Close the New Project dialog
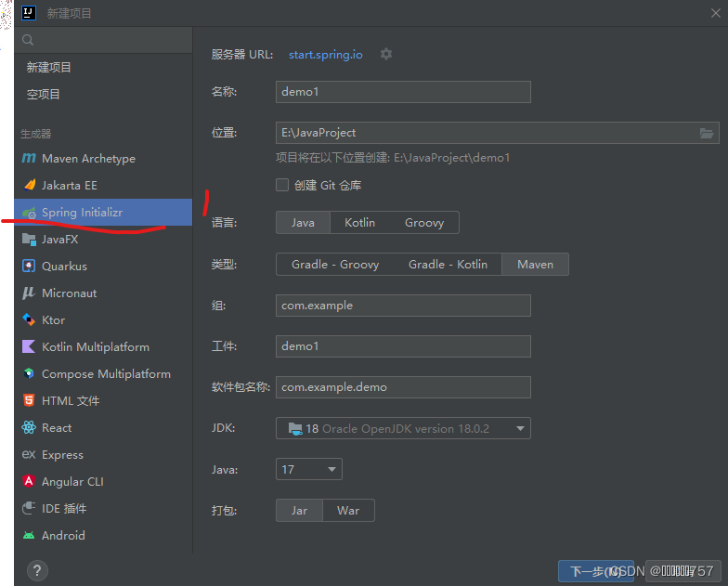Screen dimensions: 728x586 pyautogui.click(x=715, y=13)
